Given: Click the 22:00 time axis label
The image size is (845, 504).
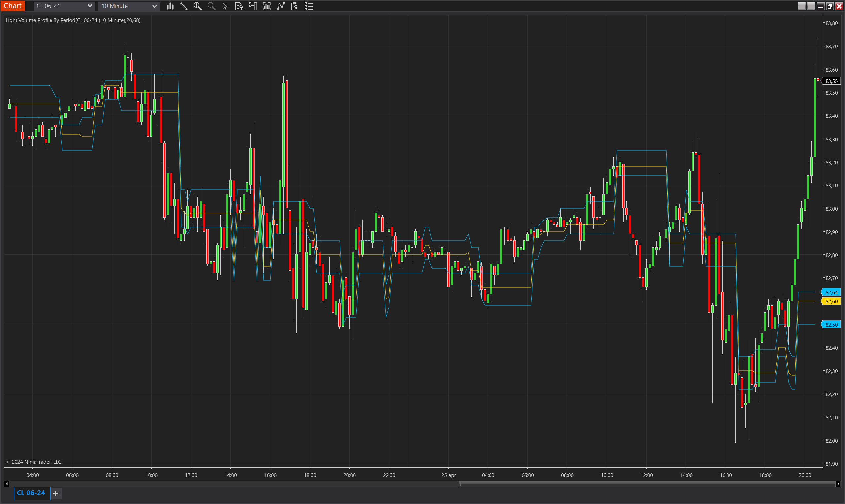Looking at the screenshot, I should tap(389, 475).
